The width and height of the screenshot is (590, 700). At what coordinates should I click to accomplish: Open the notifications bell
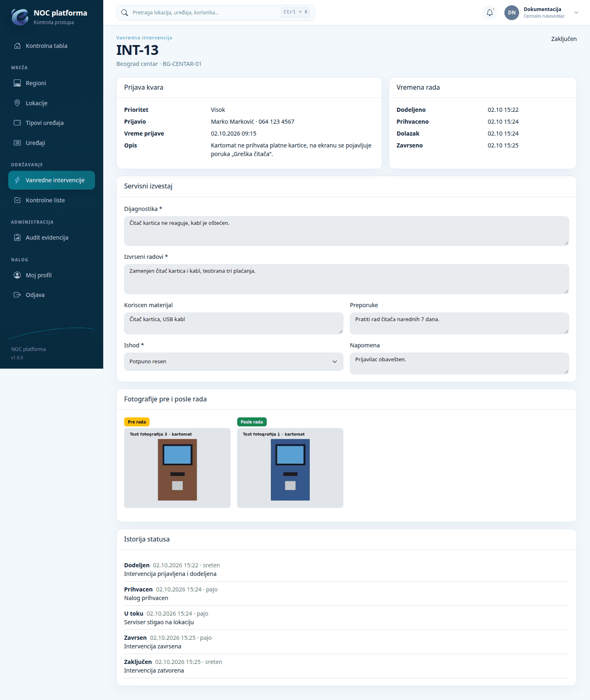[x=490, y=13]
